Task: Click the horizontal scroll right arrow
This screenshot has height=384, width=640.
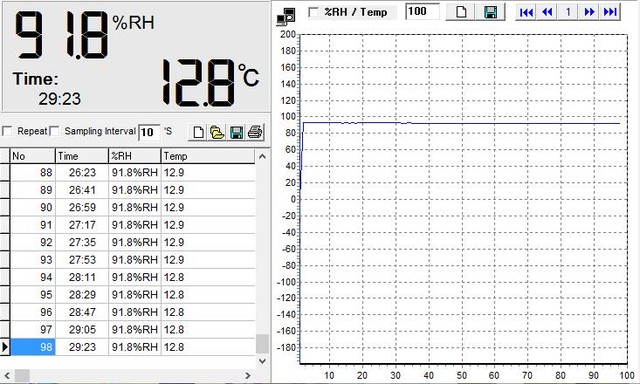Action: point(248,375)
